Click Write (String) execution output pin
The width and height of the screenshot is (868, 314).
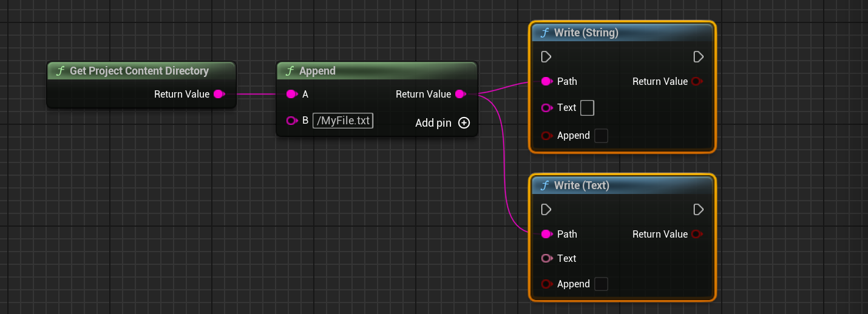[x=698, y=57]
